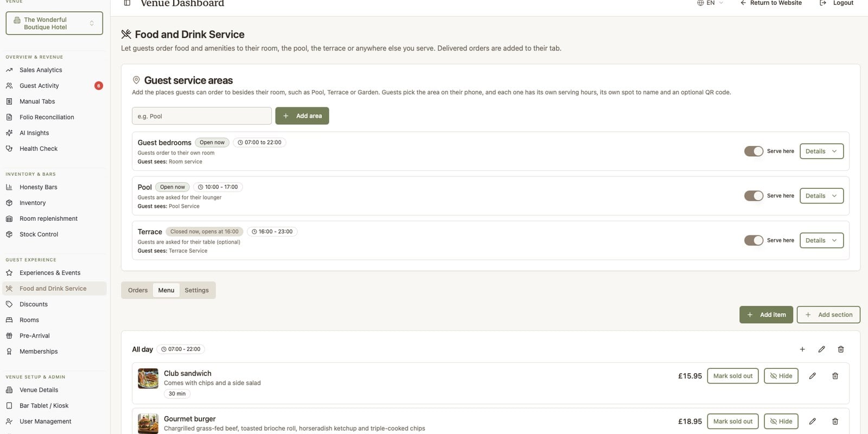Viewport: 868px width, 434px height.
Task: Toggle Serve here for Guest bedrooms
Action: click(754, 151)
